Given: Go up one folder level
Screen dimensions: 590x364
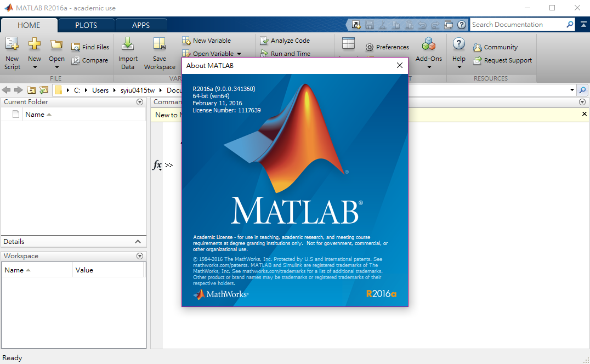Looking at the screenshot, I should click(x=31, y=90).
